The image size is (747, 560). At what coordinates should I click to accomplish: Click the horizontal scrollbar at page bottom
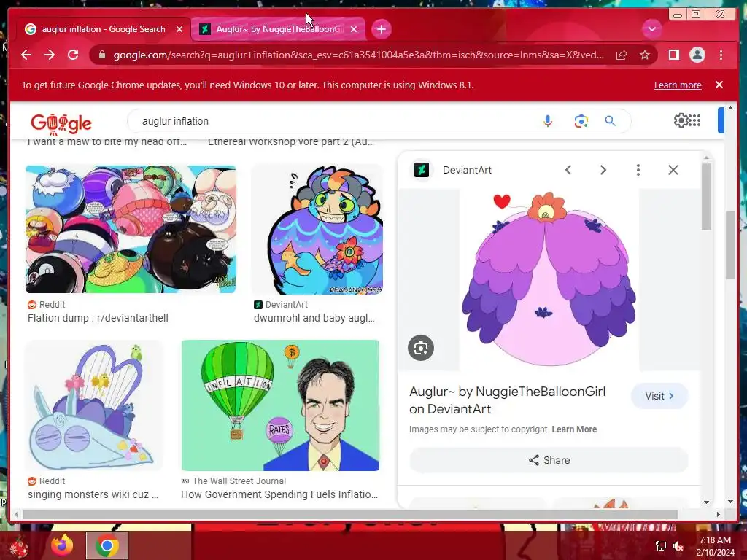click(x=350, y=515)
